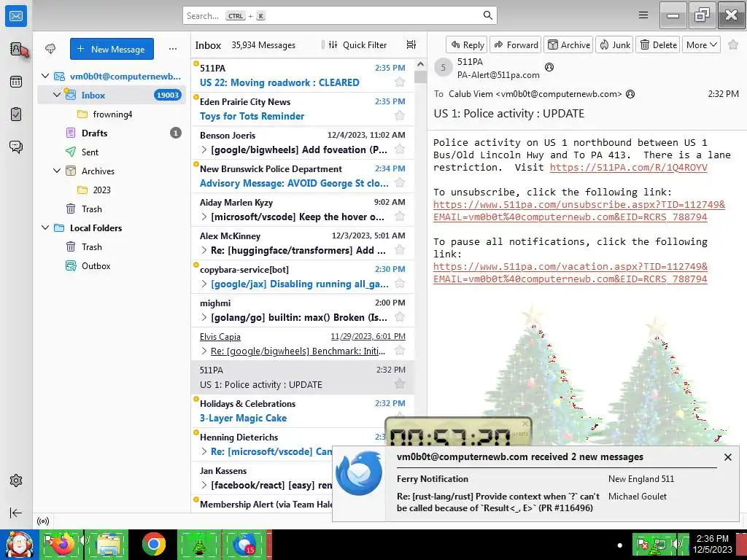
Task: Click Get Messages cloud icon
Action: pos(50,49)
